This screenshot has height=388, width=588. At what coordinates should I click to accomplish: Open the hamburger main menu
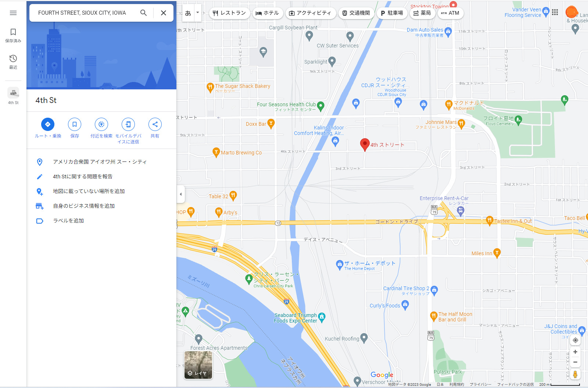pos(13,13)
